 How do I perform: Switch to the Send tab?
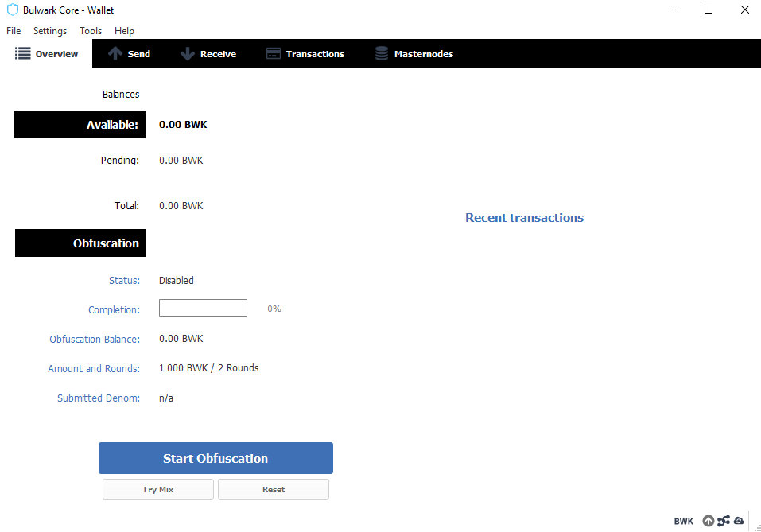(x=129, y=53)
